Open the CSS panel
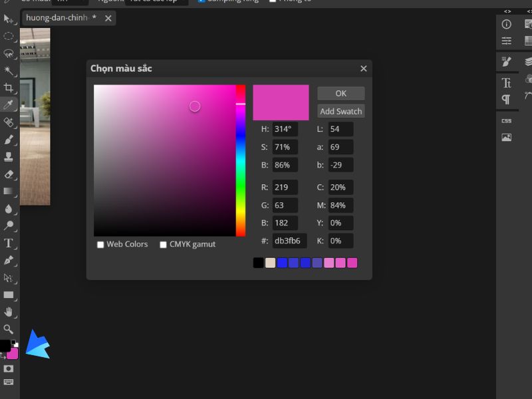This screenshot has height=399, width=532. (x=506, y=121)
